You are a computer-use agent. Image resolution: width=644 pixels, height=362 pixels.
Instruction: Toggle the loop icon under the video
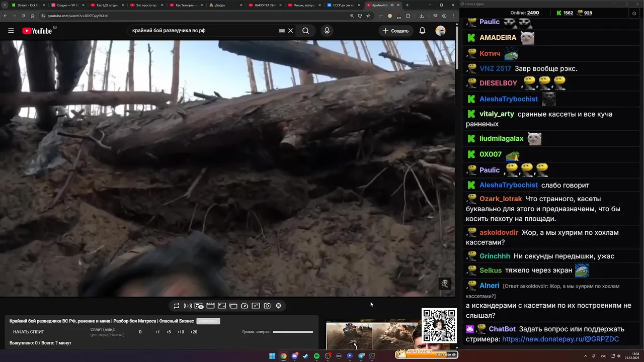pos(177,306)
